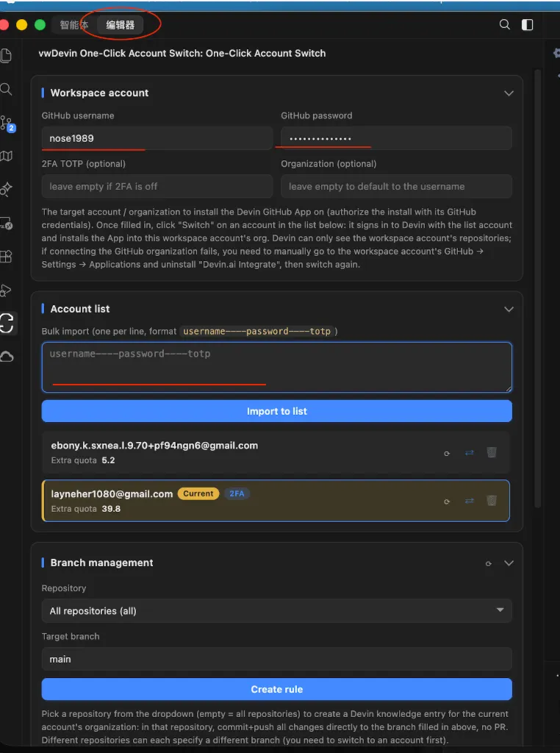
Task: Click the Repository label
Action: point(64,588)
